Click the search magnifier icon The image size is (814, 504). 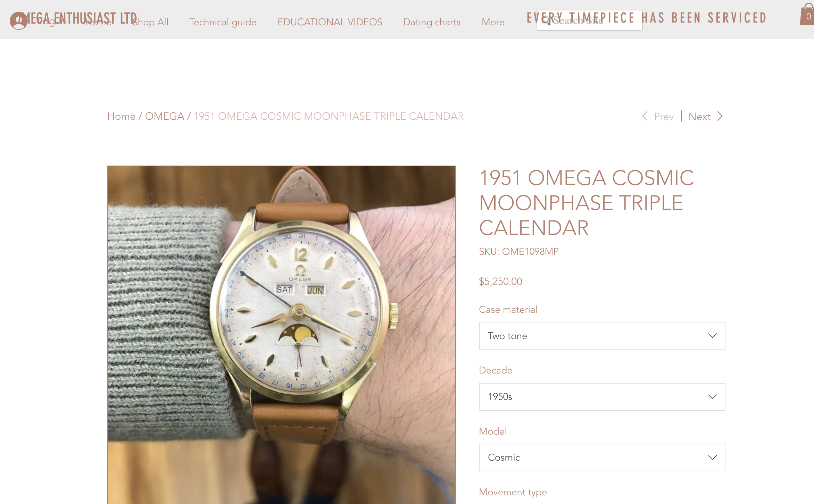coord(547,20)
